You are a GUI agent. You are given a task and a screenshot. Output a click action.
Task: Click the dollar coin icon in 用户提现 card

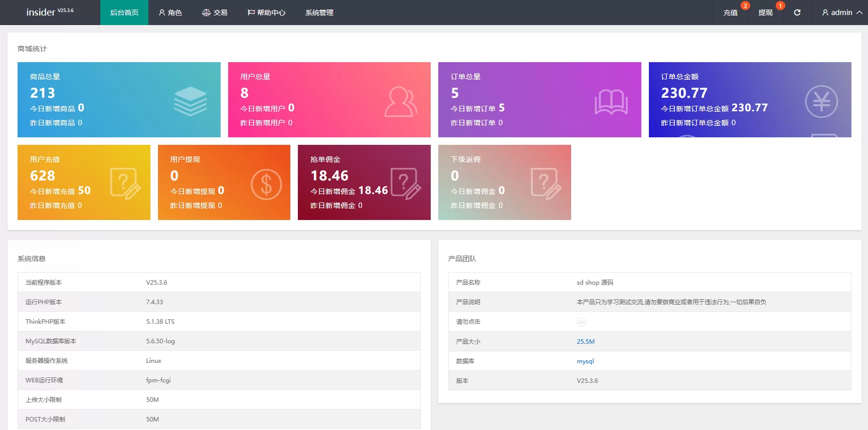pos(266,184)
